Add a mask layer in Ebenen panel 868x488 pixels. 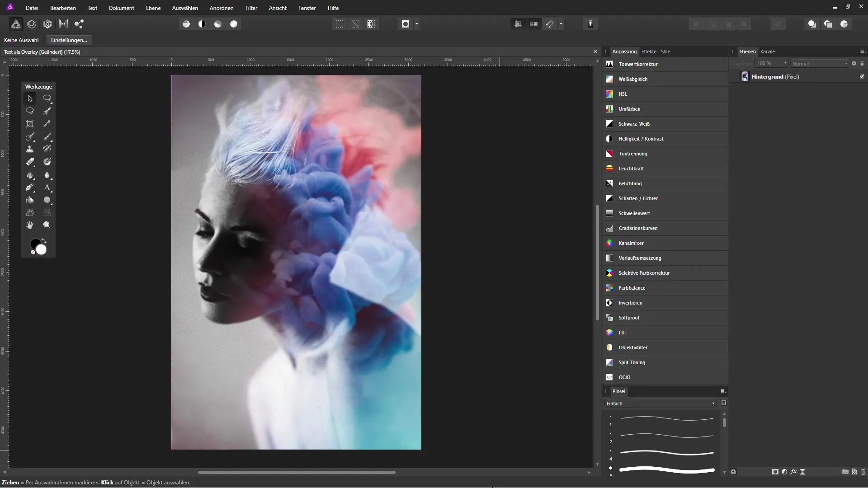point(775,472)
